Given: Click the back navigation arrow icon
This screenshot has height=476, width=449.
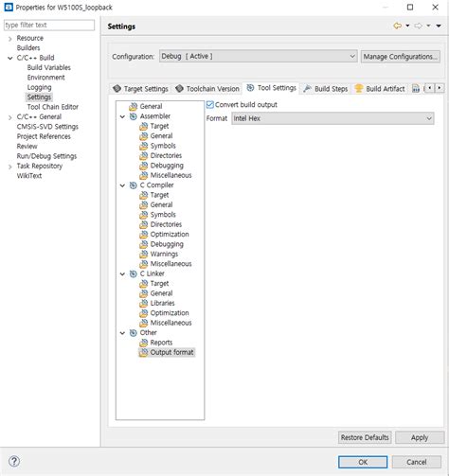Looking at the screenshot, I should [398, 26].
